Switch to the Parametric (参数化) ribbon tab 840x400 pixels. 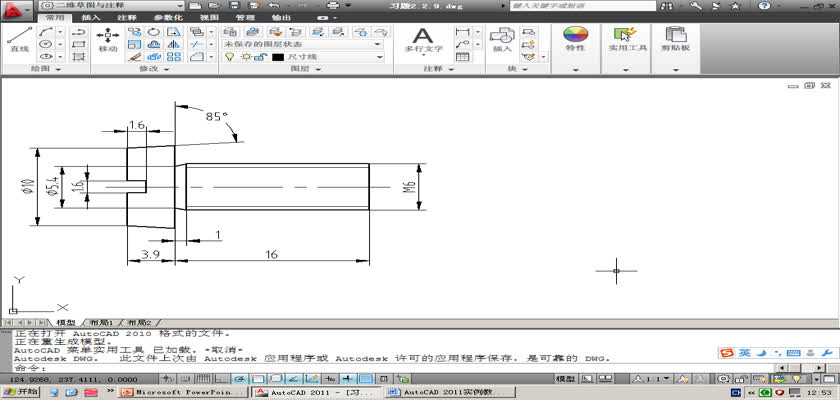(166, 17)
